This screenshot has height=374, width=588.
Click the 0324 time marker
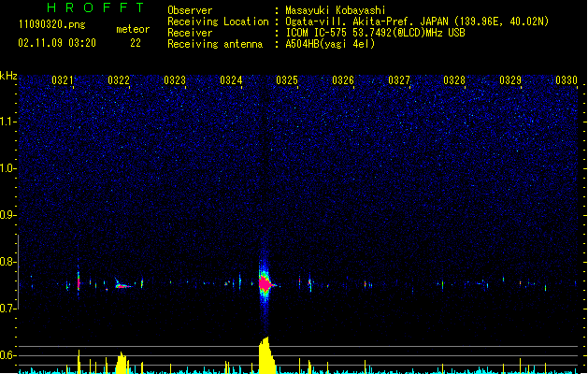[231, 80]
